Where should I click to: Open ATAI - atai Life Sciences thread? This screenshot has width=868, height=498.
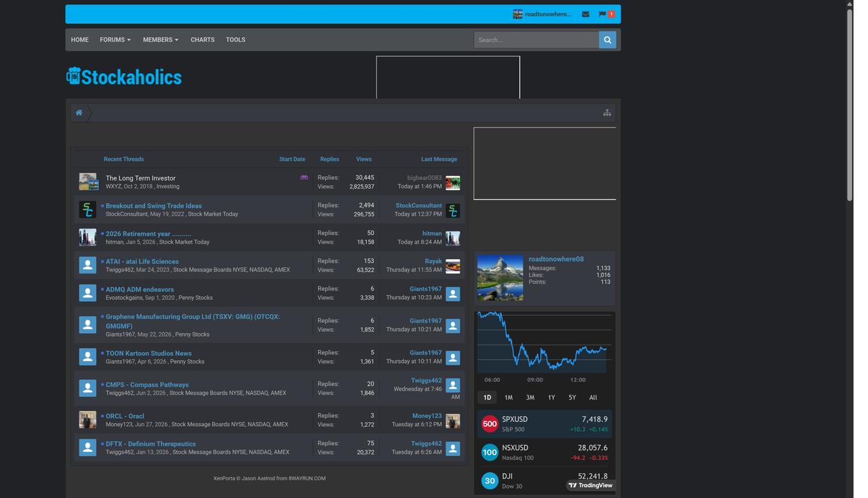(142, 262)
